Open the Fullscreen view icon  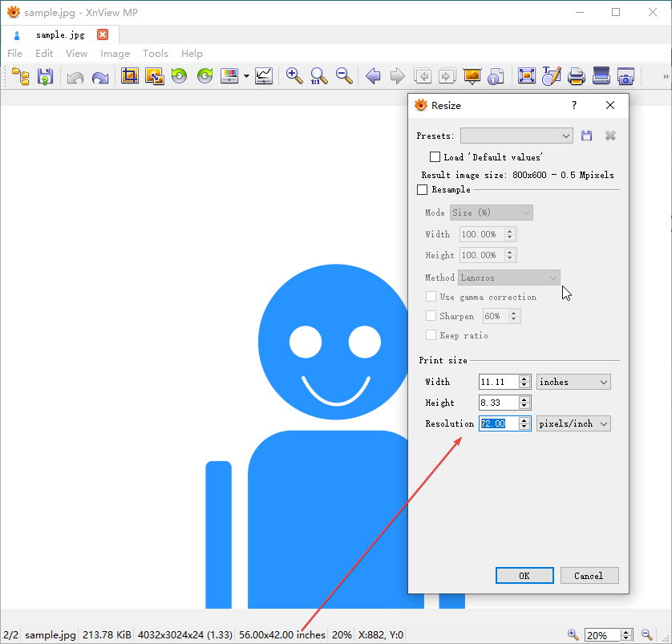point(526,76)
